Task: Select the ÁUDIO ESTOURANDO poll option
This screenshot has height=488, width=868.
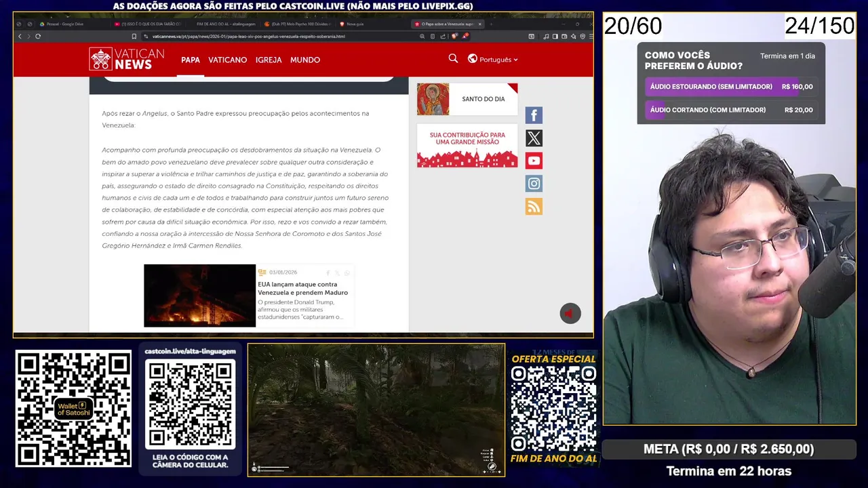Action: [731, 87]
